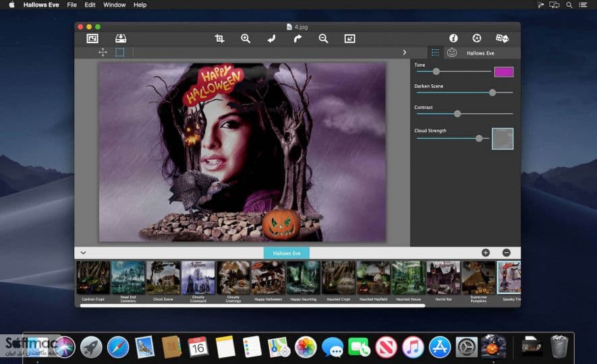
Task: Open the magenta Tone color swatch
Action: (x=504, y=72)
